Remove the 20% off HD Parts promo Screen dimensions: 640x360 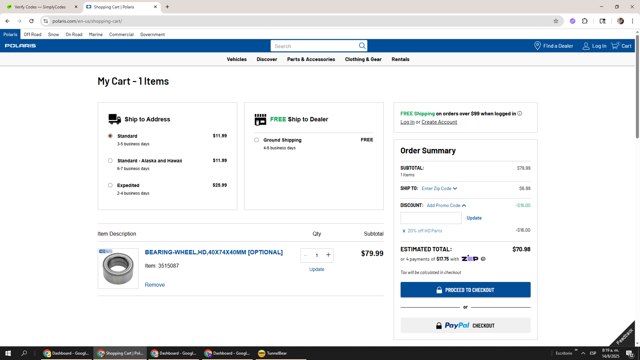404,231
